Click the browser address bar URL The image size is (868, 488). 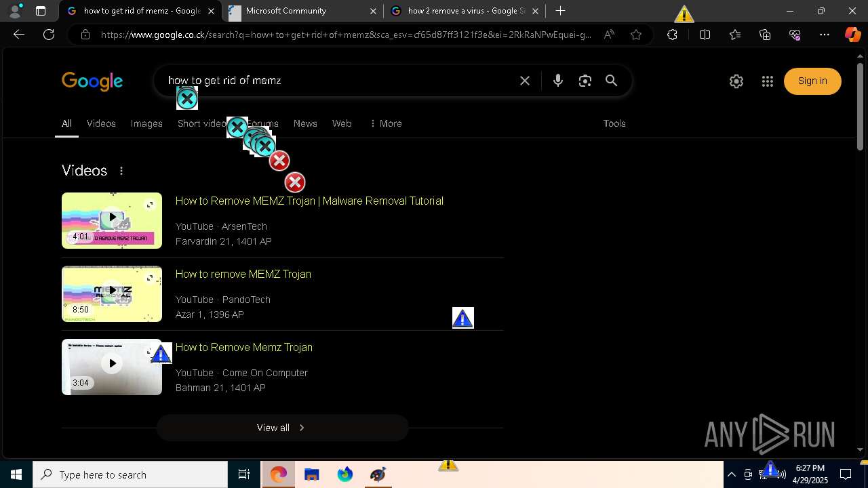346,35
